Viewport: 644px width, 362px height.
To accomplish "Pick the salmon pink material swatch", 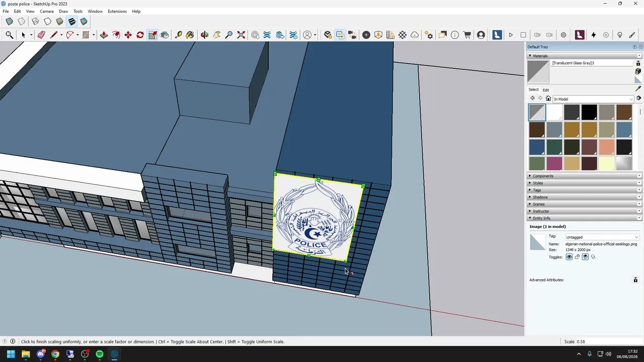I will (607, 147).
